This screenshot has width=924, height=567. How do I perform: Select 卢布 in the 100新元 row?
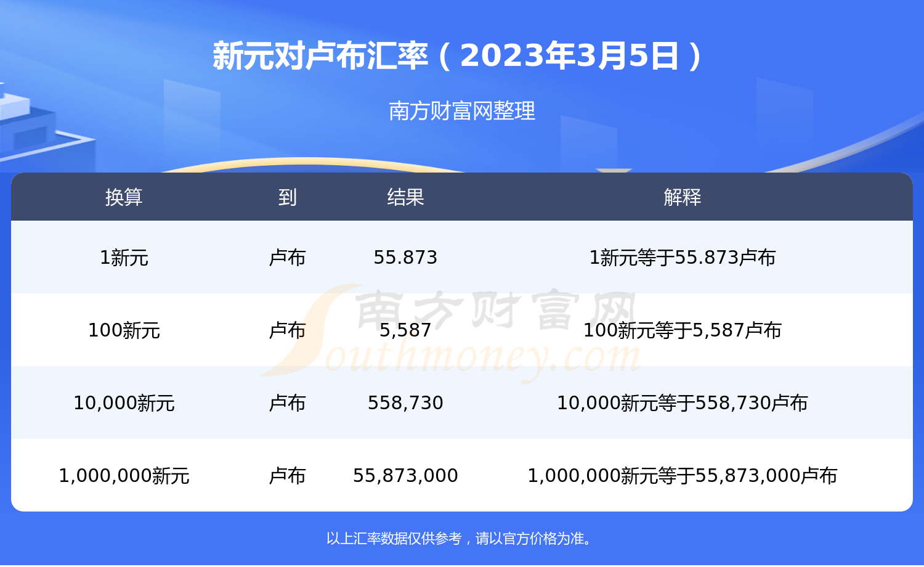(x=287, y=330)
